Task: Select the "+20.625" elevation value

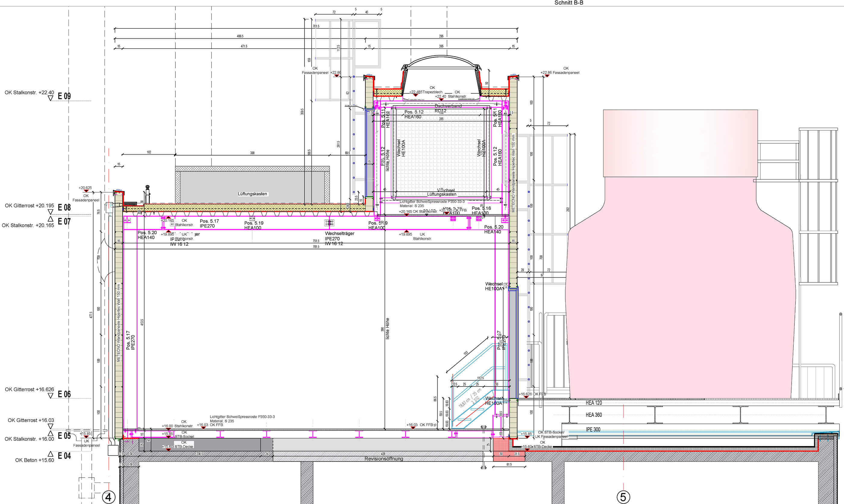Action: pos(85,188)
